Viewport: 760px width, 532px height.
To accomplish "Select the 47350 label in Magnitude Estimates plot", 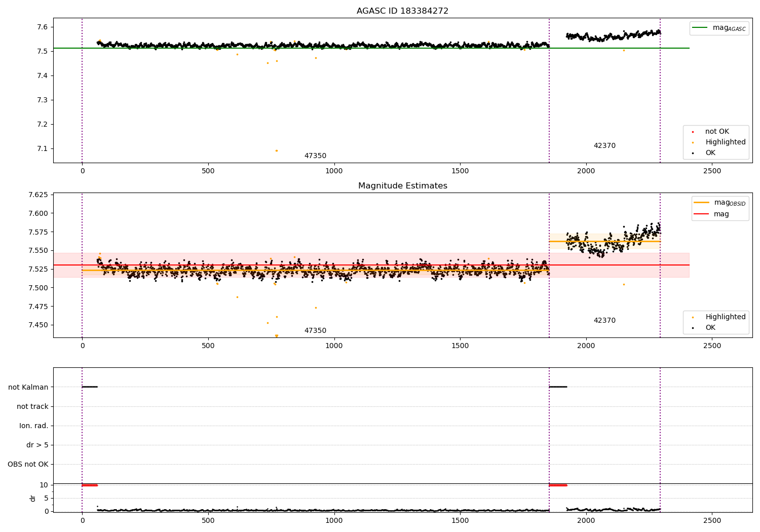I will [315, 331].
